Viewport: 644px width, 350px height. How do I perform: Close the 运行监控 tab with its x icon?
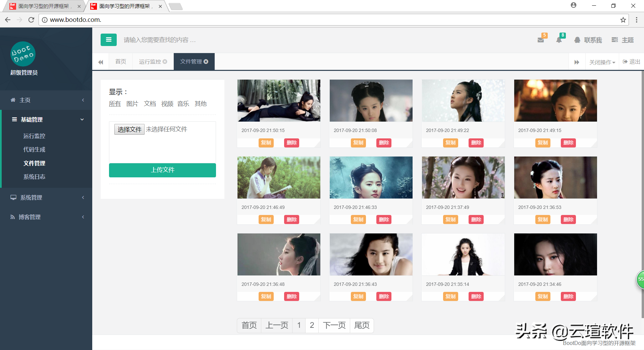coord(165,61)
